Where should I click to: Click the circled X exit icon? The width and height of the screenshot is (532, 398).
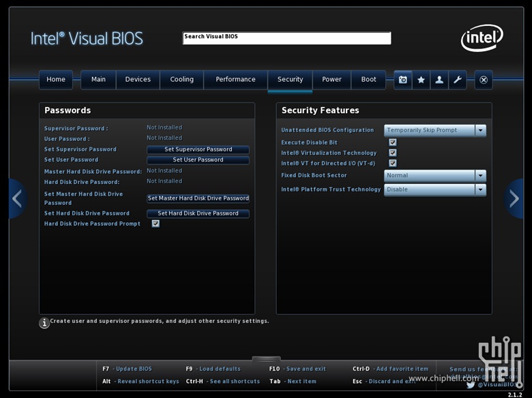pyautogui.click(x=484, y=80)
